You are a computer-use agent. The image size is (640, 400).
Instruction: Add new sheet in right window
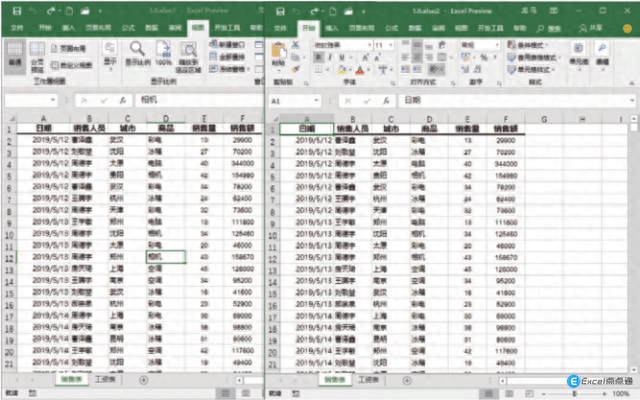click(407, 380)
